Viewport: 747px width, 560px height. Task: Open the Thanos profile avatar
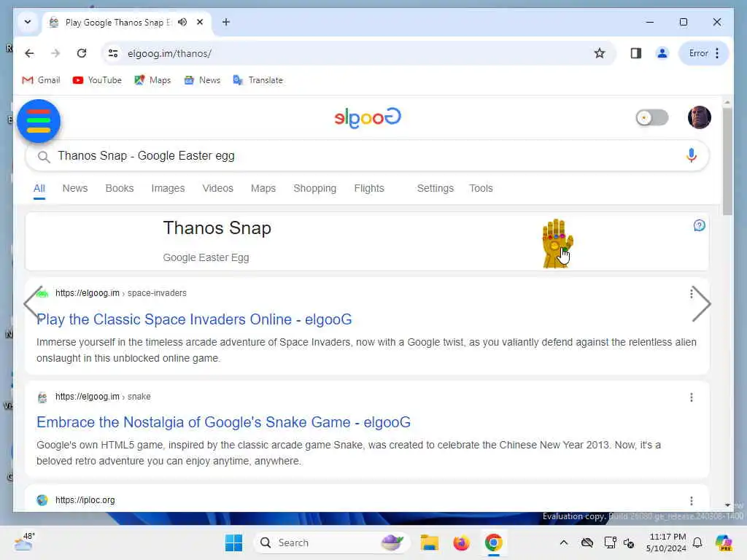[x=699, y=117]
